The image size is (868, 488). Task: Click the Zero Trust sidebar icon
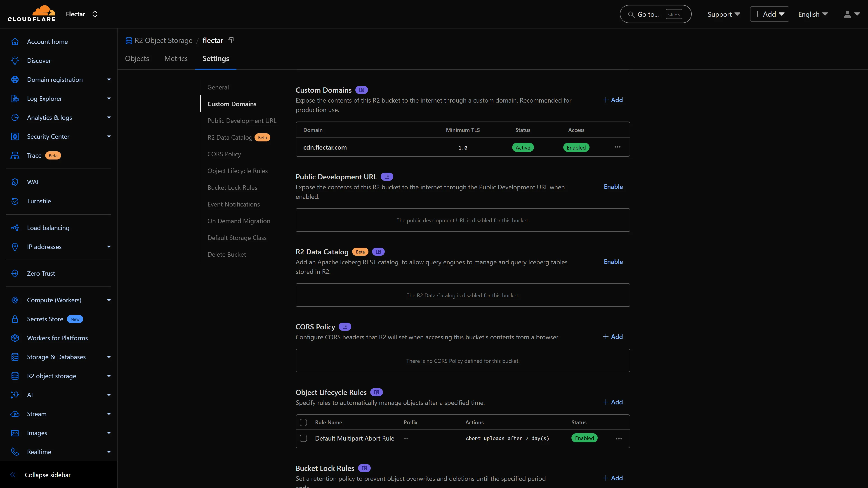[15, 273]
